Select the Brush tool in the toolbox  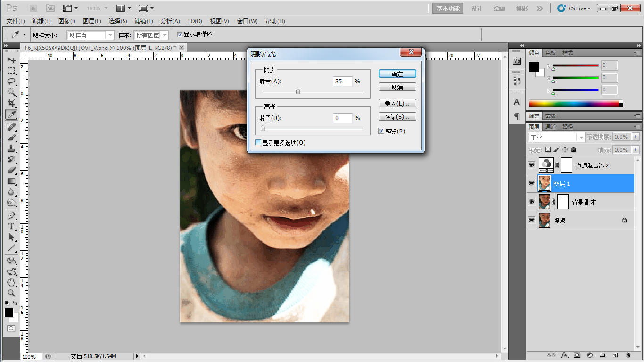pos(11,138)
